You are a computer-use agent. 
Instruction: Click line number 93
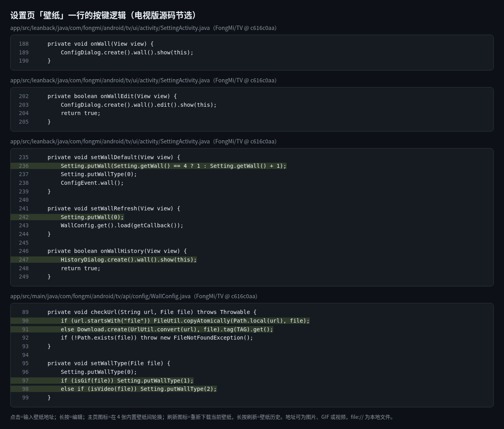tap(25, 346)
